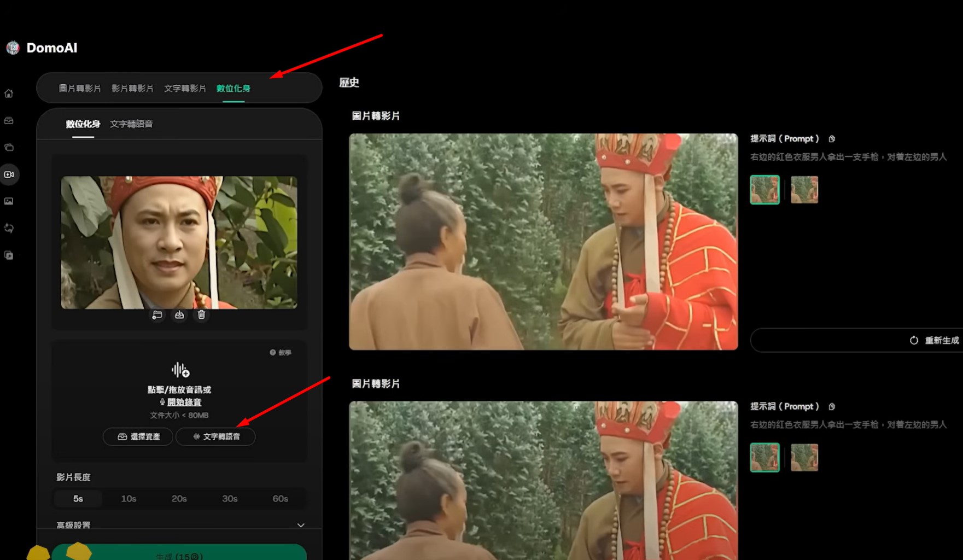The width and height of the screenshot is (963, 560).
Task: Click the folder-replace icon under the portrait image
Action: (x=157, y=315)
